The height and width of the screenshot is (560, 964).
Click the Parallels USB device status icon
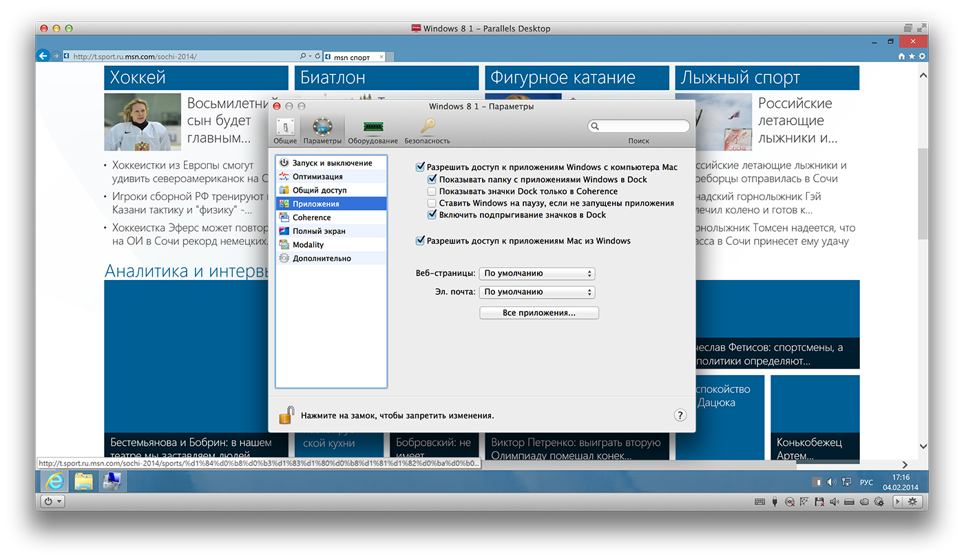(x=775, y=502)
